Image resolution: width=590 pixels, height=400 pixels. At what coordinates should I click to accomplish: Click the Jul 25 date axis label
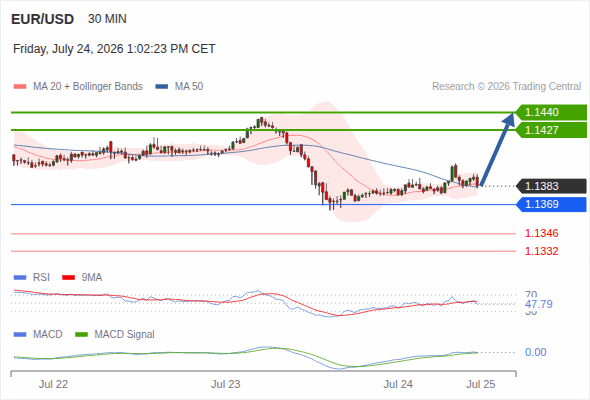point(481,384)
